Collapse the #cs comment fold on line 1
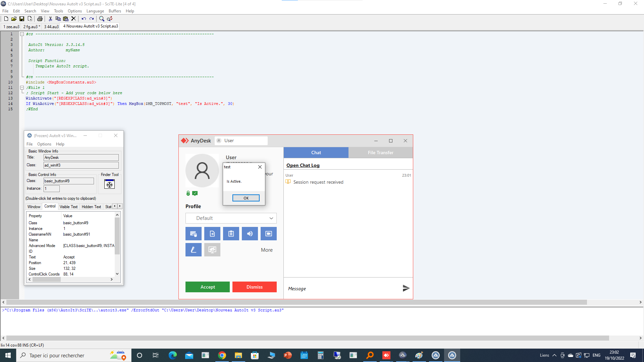The height and width of the screenshot is (362, 644). tap(22, 34)
